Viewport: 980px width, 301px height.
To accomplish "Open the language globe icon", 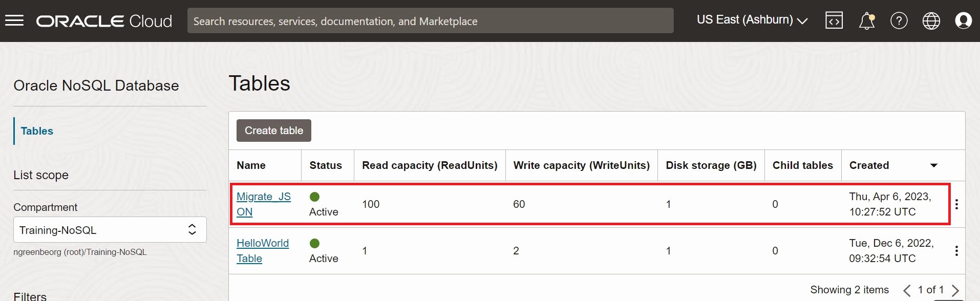I will 931,20.
